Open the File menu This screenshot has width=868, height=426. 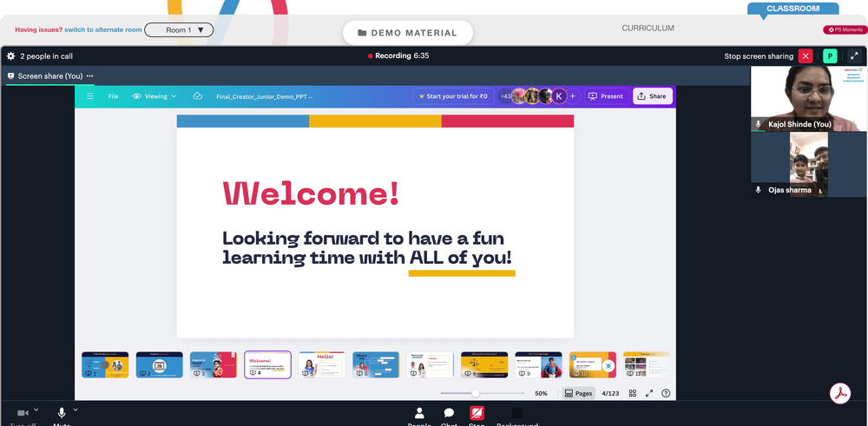pos(113,96)
